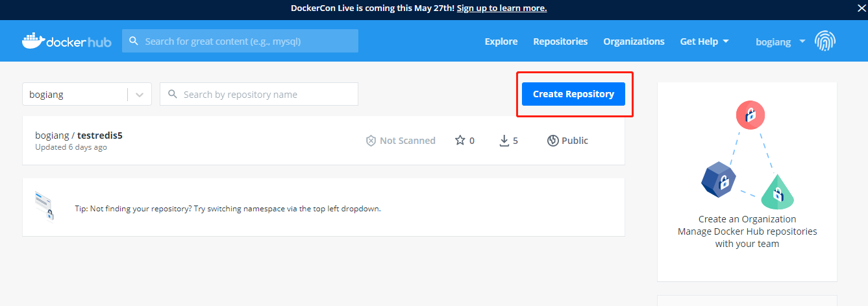The height and width of the screenshot is (306, 868).
Task: Click the green cone lock icon
Action: click(778, 193)
